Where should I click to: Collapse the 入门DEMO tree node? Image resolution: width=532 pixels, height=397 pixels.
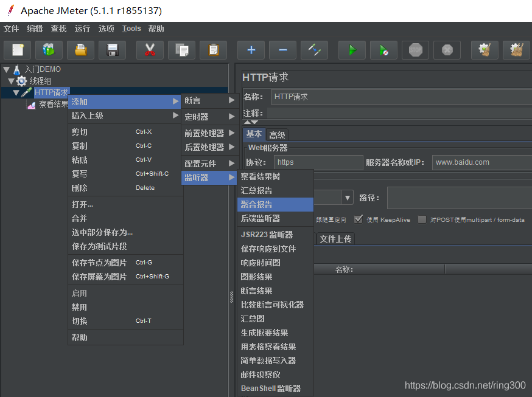tap(7, 70)
